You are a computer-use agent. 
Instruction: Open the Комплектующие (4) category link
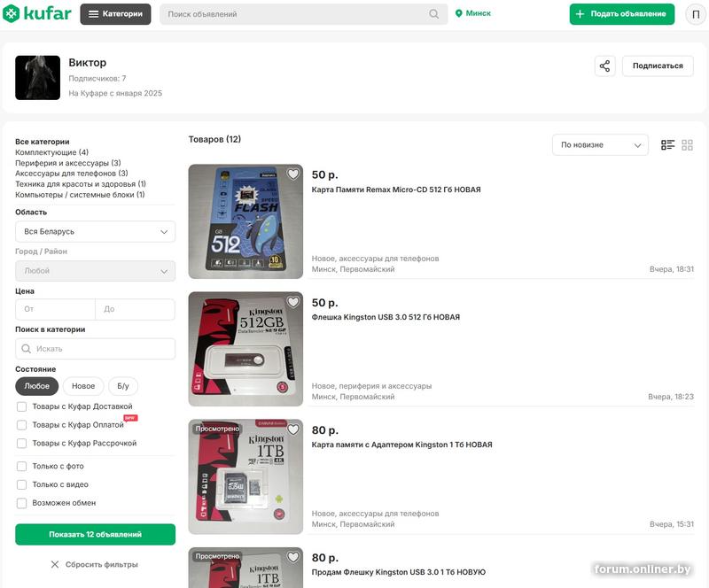click(51, 152)
